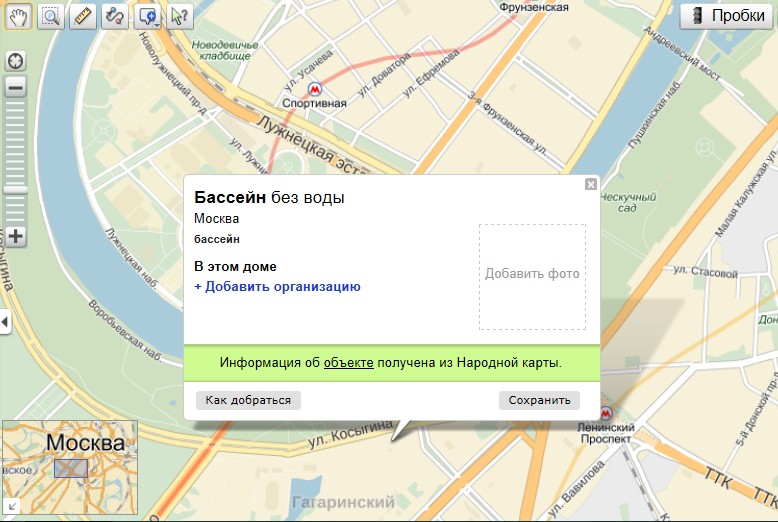Zoom in with the plus button

tap(15, 236)
